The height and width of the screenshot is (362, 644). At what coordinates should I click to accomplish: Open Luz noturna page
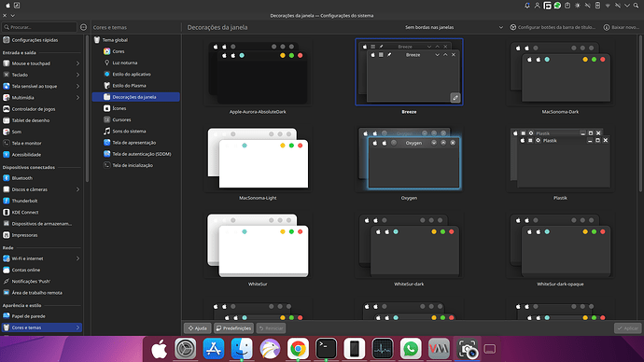coord(136,63)
